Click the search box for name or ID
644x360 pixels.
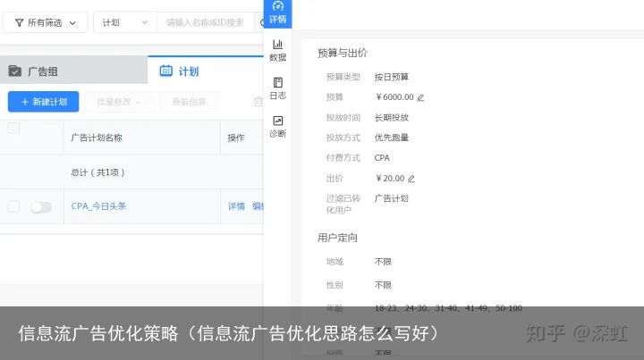pyautogui.click(x=206, y=22)
